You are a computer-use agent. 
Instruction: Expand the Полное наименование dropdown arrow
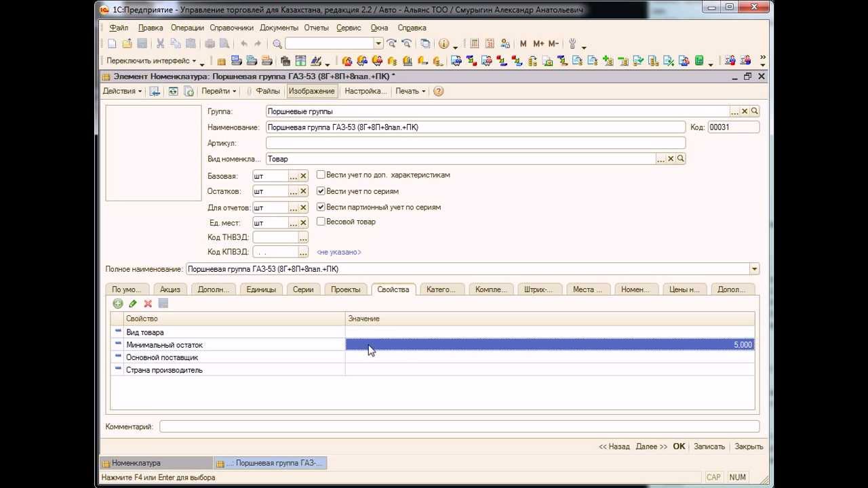pyautogui.click(x=754, y=269)
